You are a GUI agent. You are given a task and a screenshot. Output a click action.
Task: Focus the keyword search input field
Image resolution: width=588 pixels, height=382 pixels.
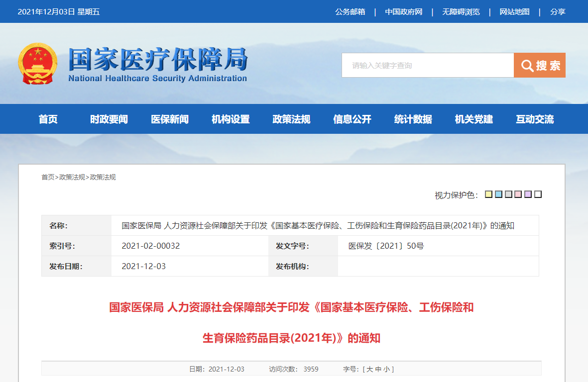(428, 65)
